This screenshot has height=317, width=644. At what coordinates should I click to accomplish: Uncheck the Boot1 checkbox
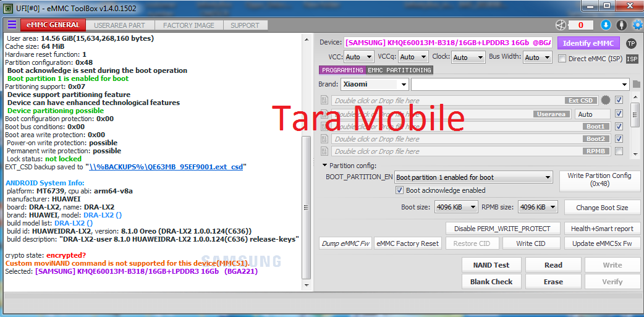tap(619, 126)
